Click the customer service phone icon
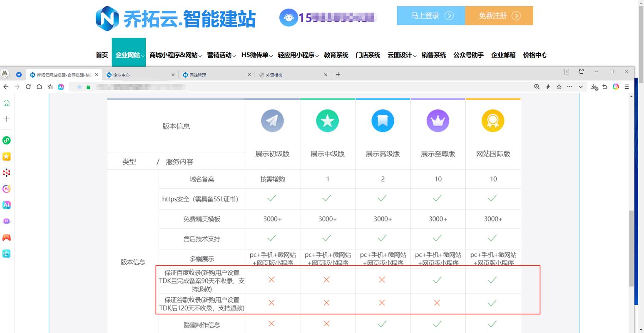The width and height of the screenshot is (644, 333). tap(288, 17)
